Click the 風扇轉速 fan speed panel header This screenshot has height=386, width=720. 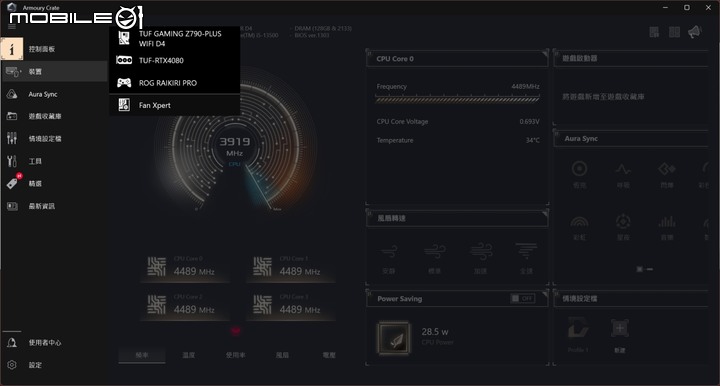pyautogui.click(x=457, y=218)
